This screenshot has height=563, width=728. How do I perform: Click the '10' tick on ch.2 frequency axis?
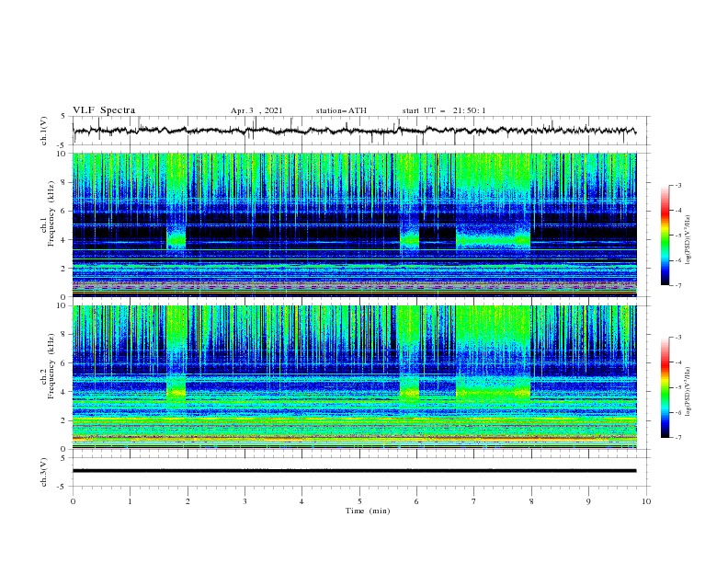[x=63, y=305]
